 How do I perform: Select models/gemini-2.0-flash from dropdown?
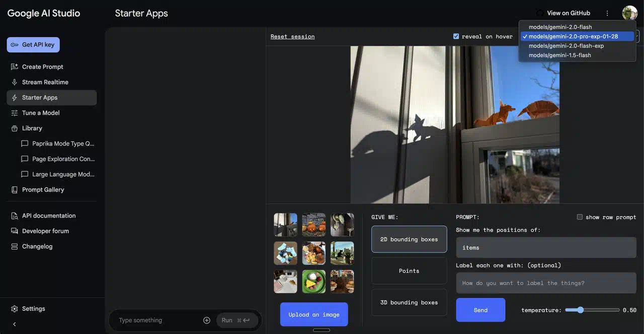click(560, 27)
